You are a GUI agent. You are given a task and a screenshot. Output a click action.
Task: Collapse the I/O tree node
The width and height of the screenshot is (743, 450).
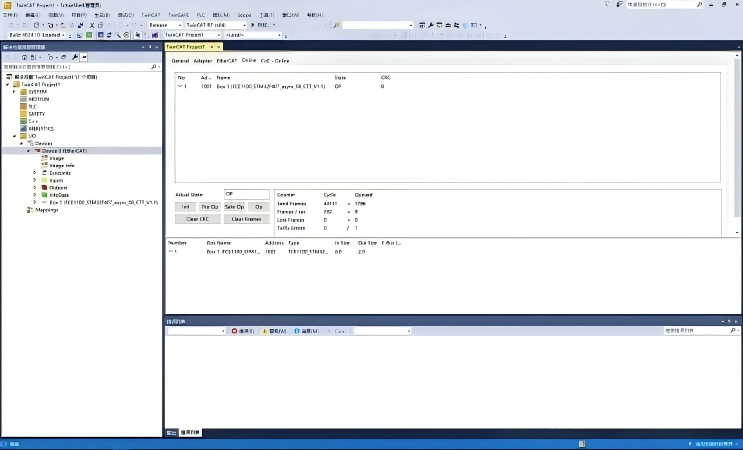click(x=14, y=136)
